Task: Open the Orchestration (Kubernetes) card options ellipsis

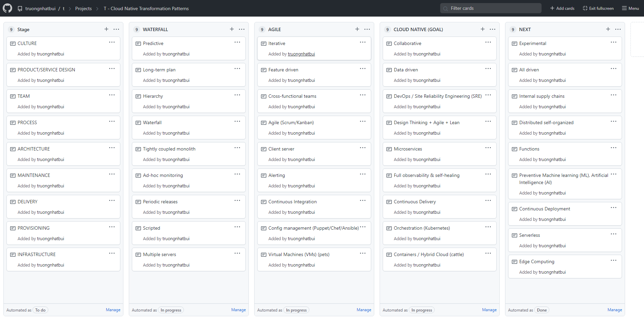Action: point(488,227)
